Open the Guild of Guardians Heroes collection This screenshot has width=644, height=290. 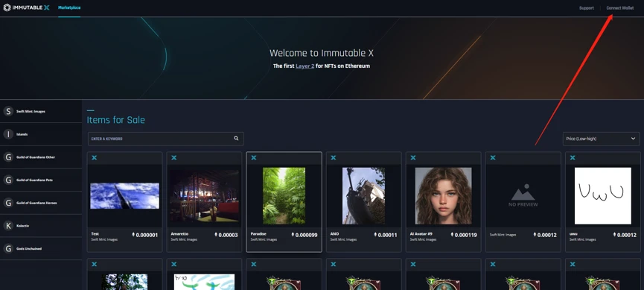(41, 203)
